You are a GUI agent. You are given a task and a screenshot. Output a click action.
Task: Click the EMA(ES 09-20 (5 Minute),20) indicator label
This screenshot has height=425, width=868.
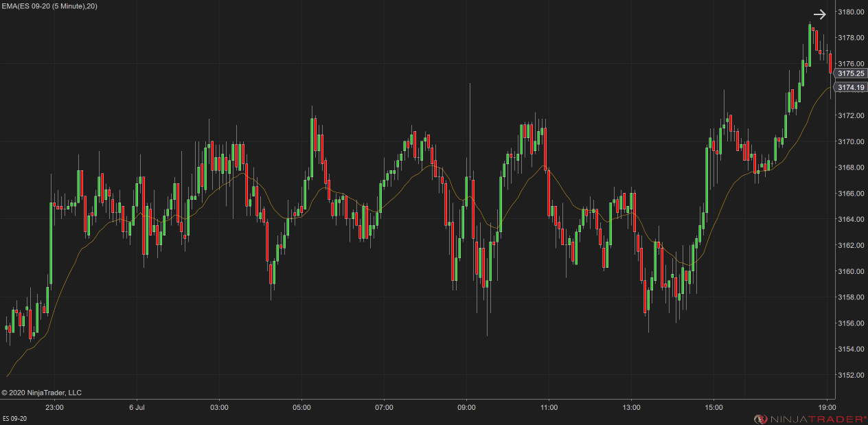[x=49, y=6]
